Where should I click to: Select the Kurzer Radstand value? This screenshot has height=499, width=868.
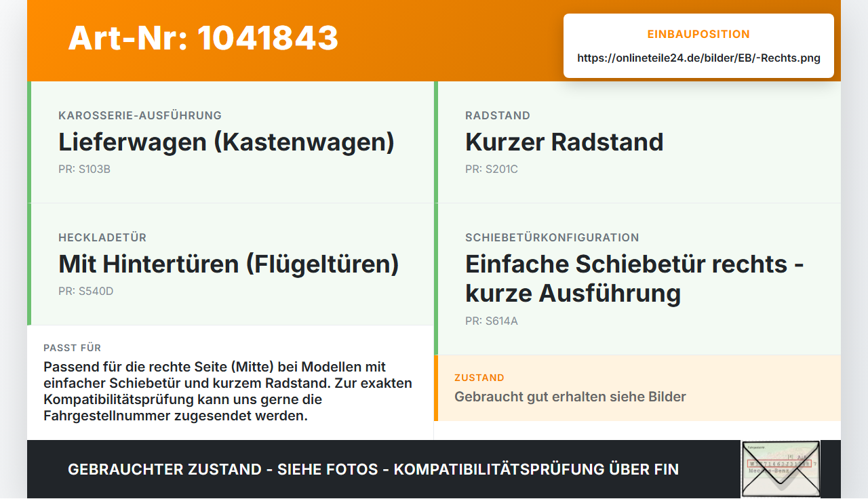click(564, 142)
